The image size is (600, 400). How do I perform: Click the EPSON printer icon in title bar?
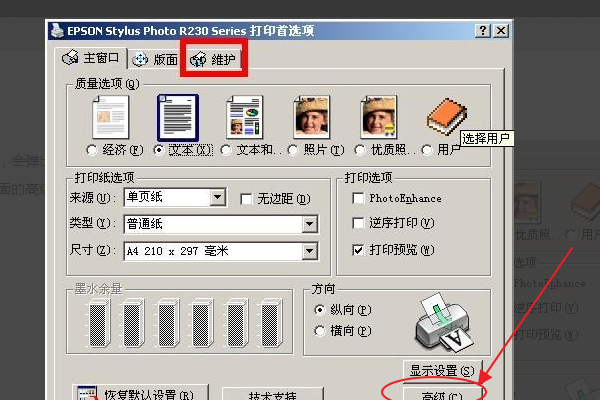[57, 31]
